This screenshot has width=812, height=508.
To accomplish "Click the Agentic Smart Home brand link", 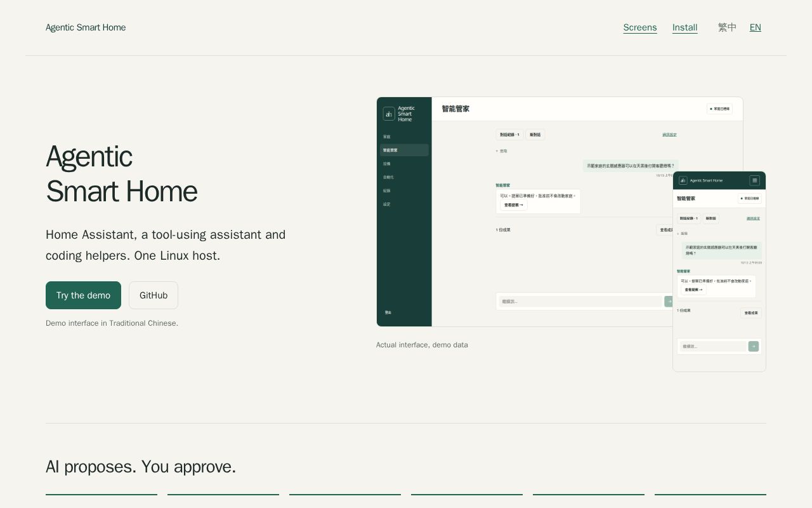I will pyautogui.click(x=86, y=27).
